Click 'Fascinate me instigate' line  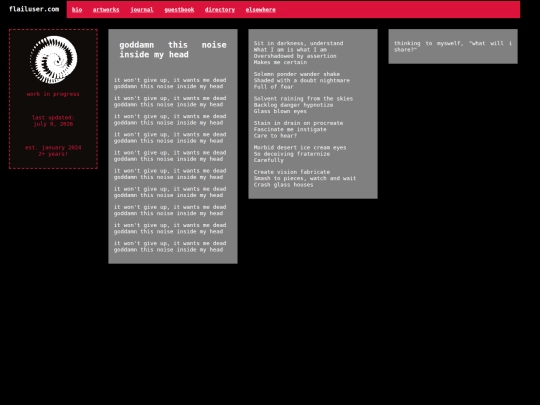point(290,129)
